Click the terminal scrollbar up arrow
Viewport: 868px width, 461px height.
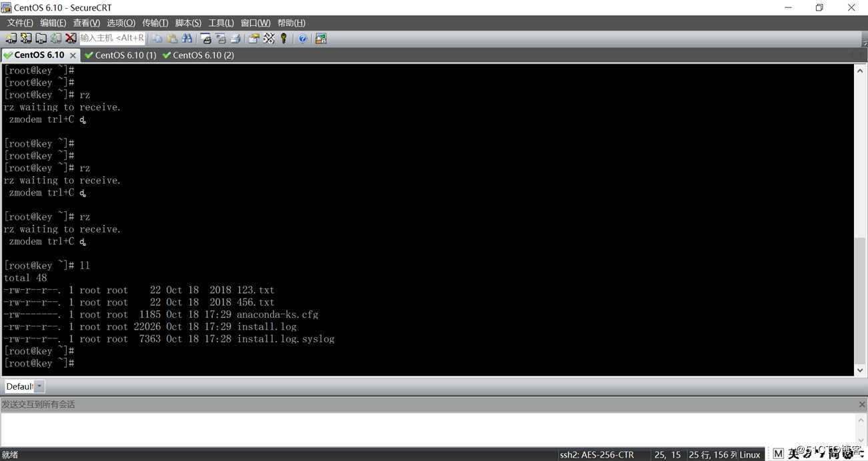(860, 71)
